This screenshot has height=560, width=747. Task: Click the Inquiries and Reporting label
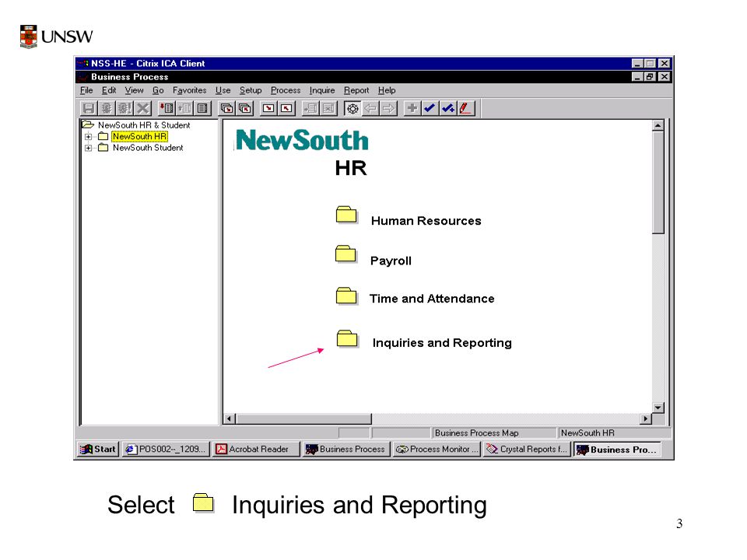point(442,343)
